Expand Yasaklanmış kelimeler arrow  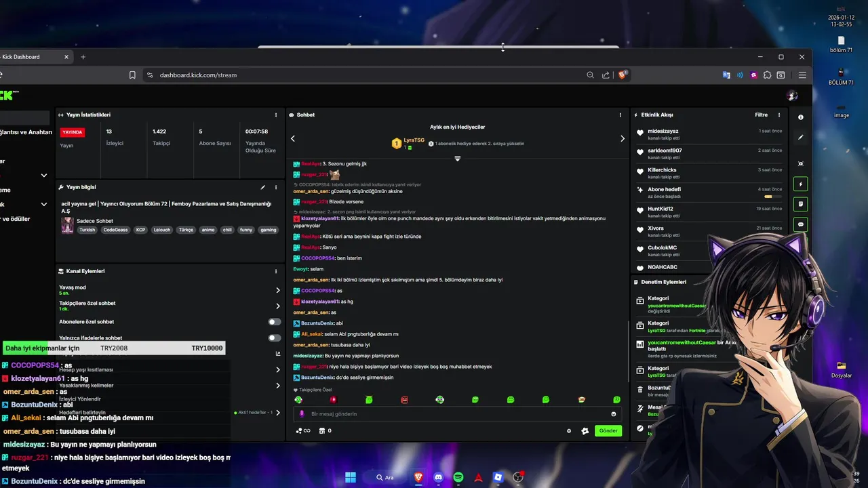pos(278,386)
